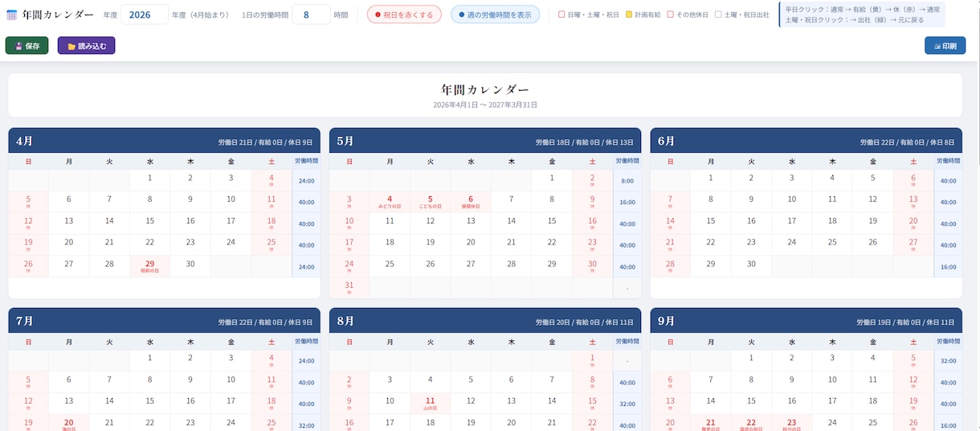980x431 pixels.
Task: Click the 9月 month header
Action: pos(806,321)
